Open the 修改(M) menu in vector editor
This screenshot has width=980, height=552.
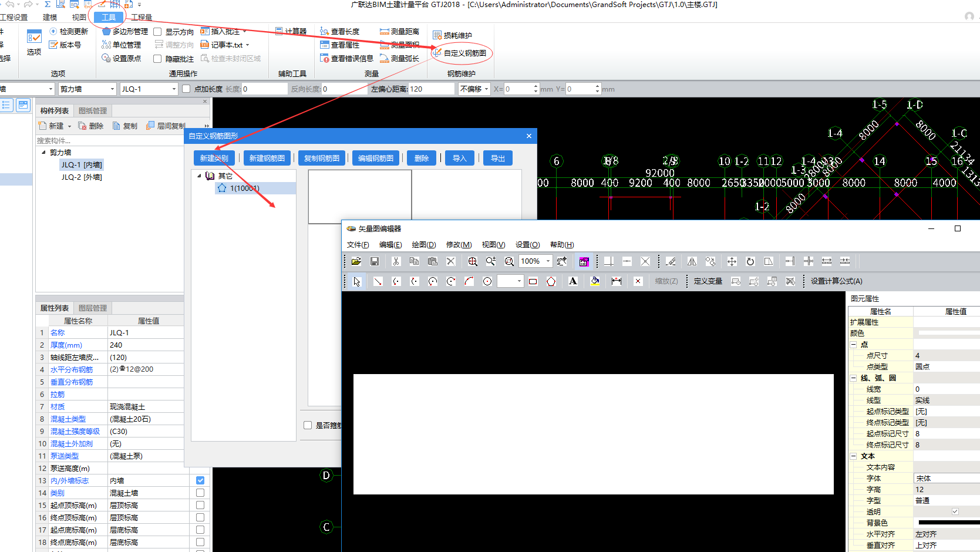click(459, 245)
